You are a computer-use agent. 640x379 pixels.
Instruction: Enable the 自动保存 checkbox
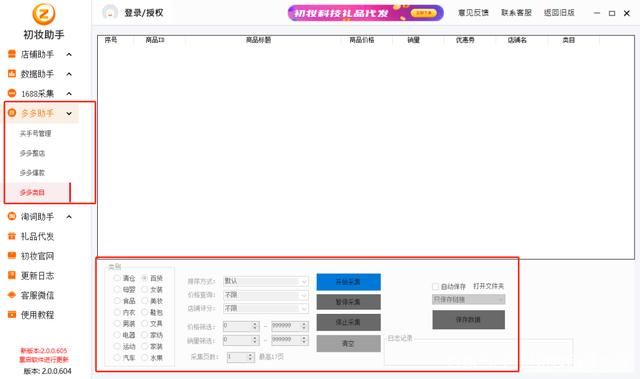click(436, 286)
